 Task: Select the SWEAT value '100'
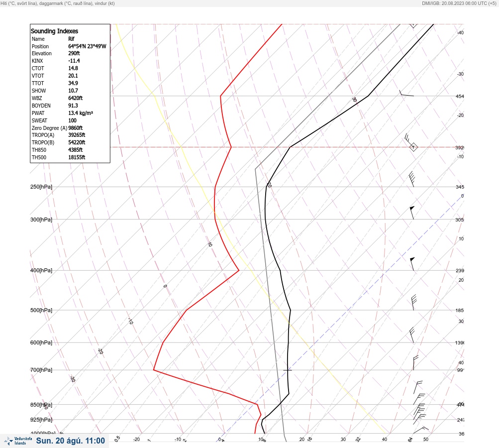[x=72, y=120]
